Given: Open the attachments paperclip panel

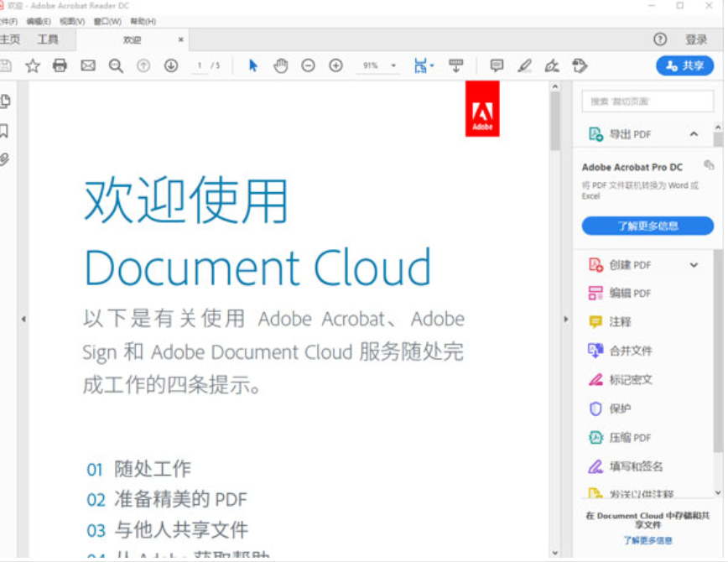Looking at the screenshot, I should coord(4,159).
